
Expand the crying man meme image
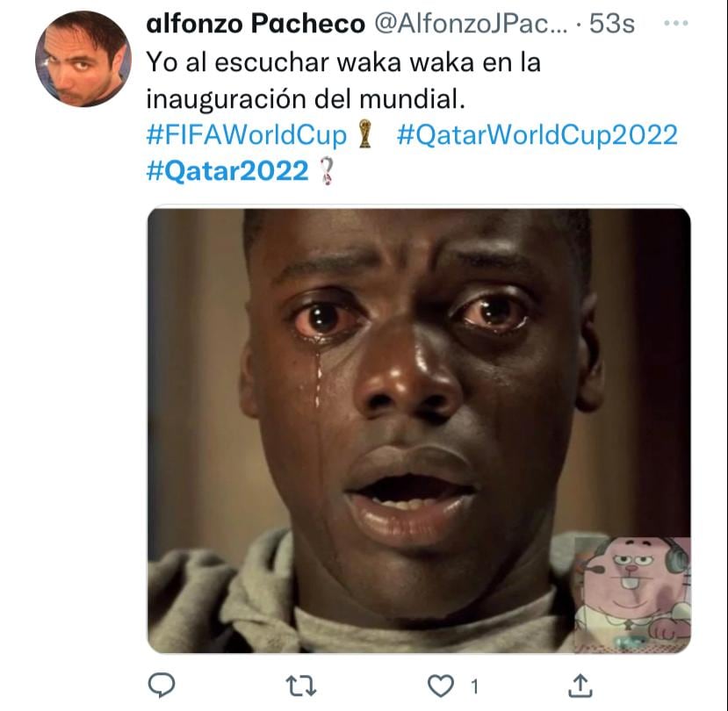419,431
